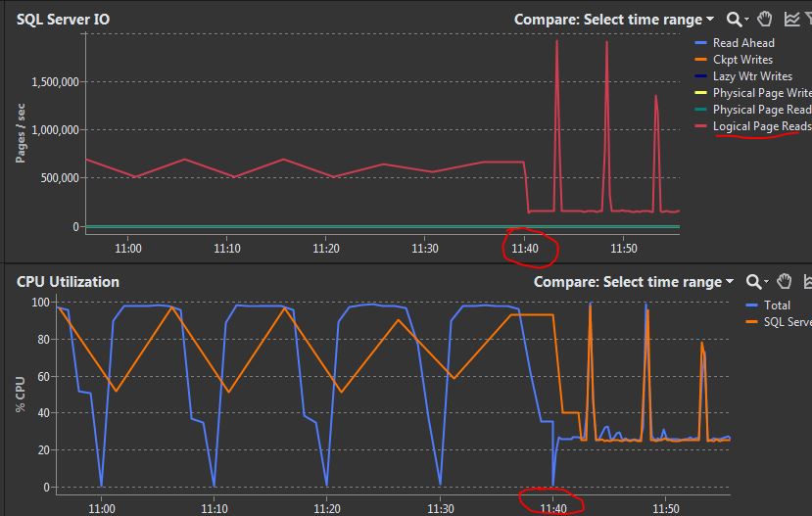
Task: Click the SQL Server orange legend swatch in CPU panel
Action: [751, 322]
